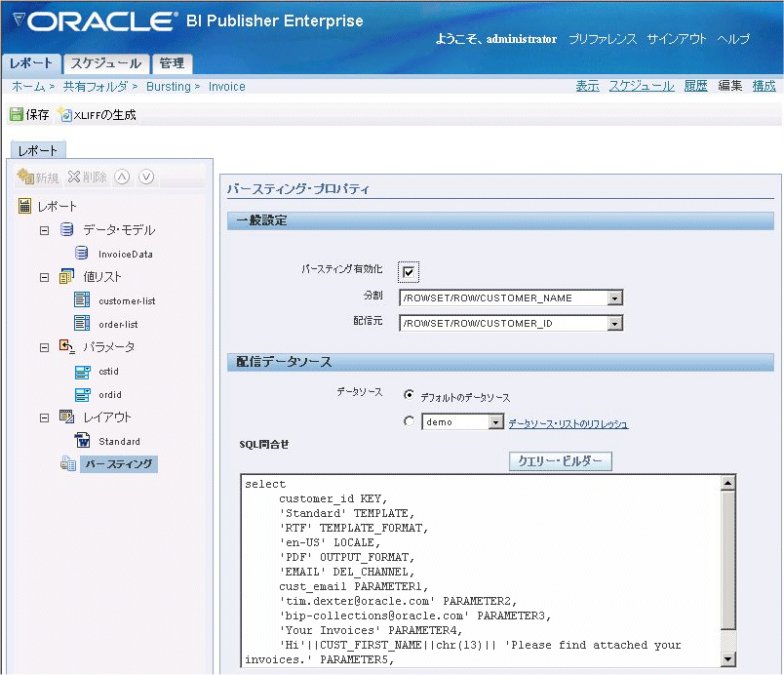Go to Bursting breadcrumb
This screenshot has height=675, width=784.
tap(169, 87)
